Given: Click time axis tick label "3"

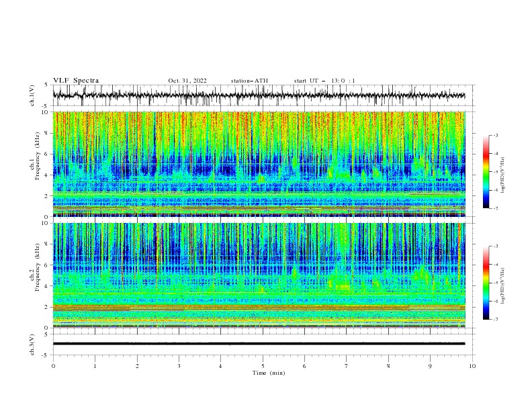Looking at the screenshot, I should pos(179,366).
